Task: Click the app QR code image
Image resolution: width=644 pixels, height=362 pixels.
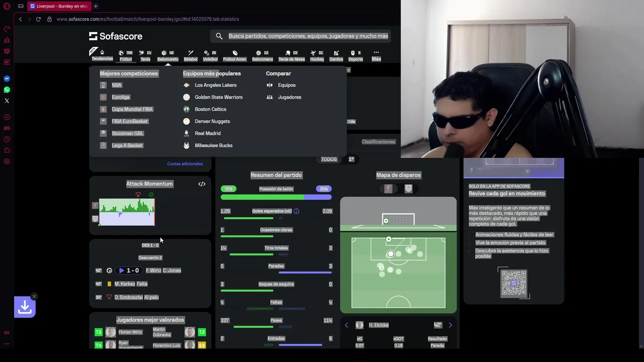Action: [x=514, y=283]
